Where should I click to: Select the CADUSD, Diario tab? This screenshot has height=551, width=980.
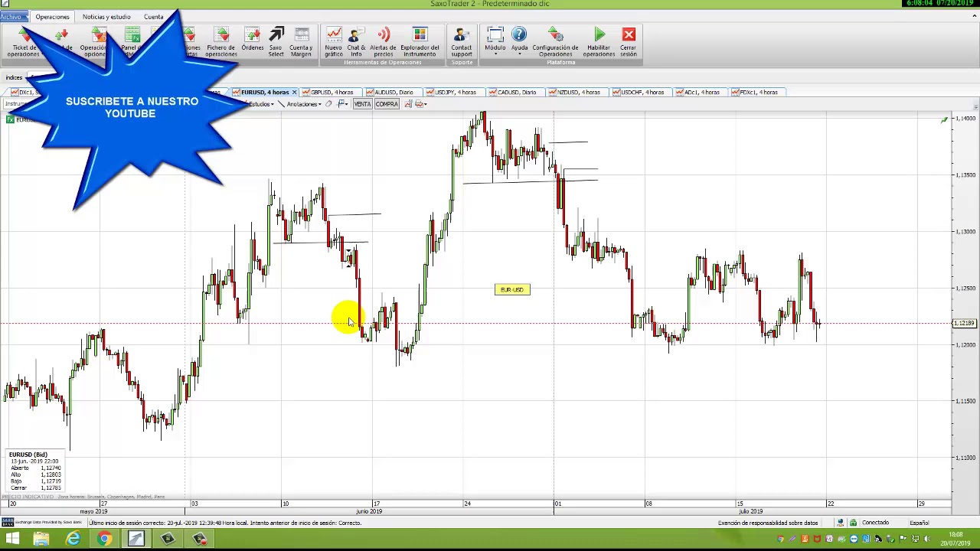click(x=516, y=92)
